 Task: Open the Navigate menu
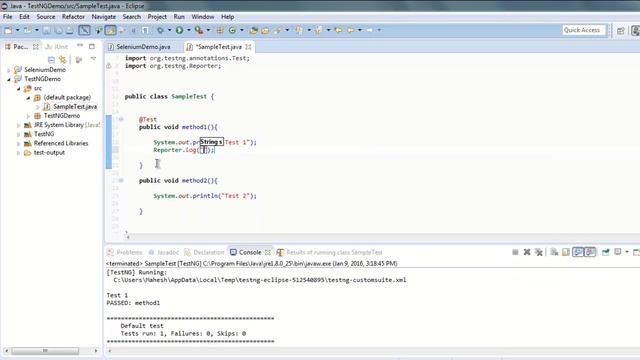(104, 17)
